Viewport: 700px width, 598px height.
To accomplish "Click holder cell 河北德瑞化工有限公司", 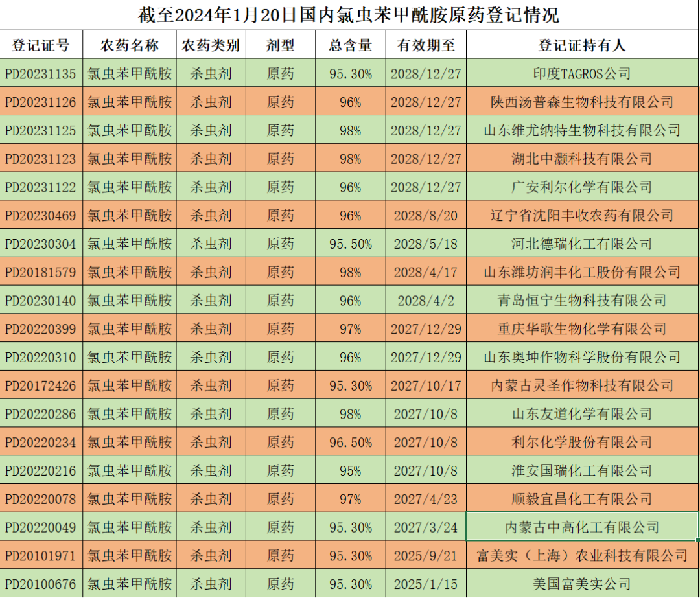I will pyautogui.click(x=582, y=243).
